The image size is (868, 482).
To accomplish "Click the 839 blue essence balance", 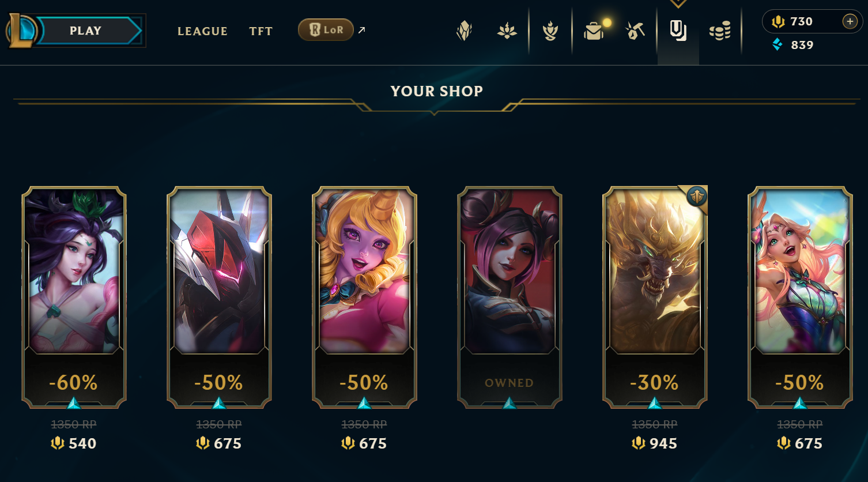I will (x=793, y=45).
